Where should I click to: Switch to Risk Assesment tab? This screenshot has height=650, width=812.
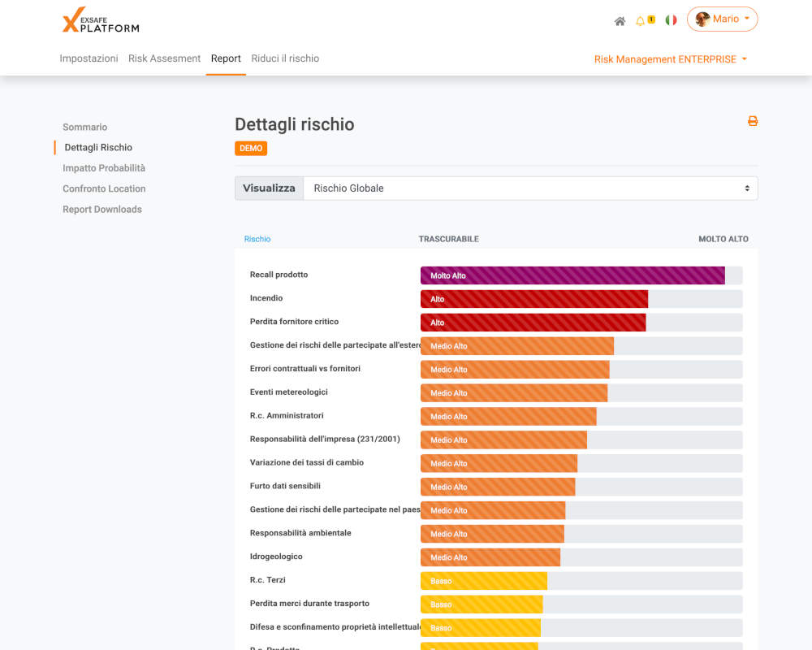[164, 58]
